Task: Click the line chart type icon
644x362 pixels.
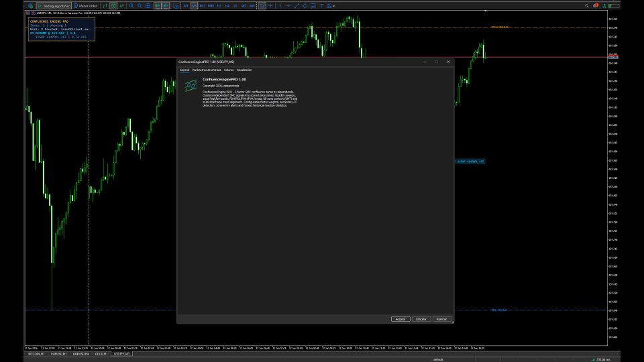Action: 122,6
